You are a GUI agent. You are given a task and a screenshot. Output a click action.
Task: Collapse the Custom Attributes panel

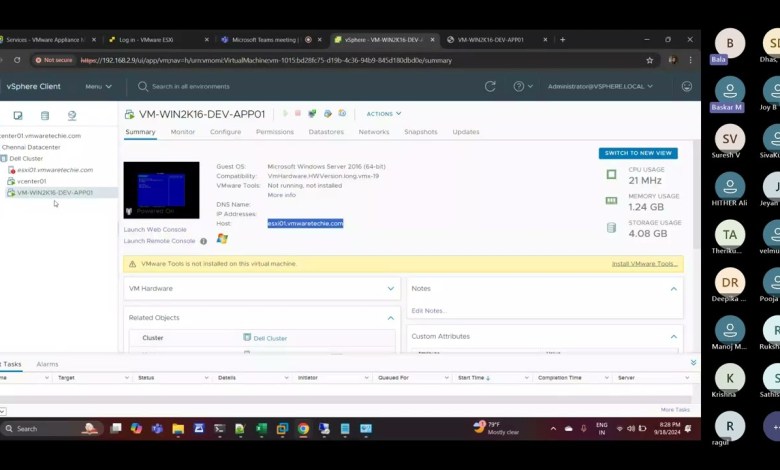[x=674, y=337]
